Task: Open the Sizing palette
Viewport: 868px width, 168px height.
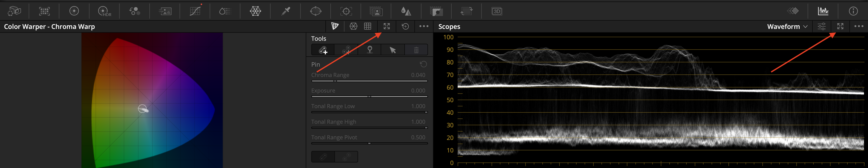Action: pyautogui.click(x=466, y=12)
